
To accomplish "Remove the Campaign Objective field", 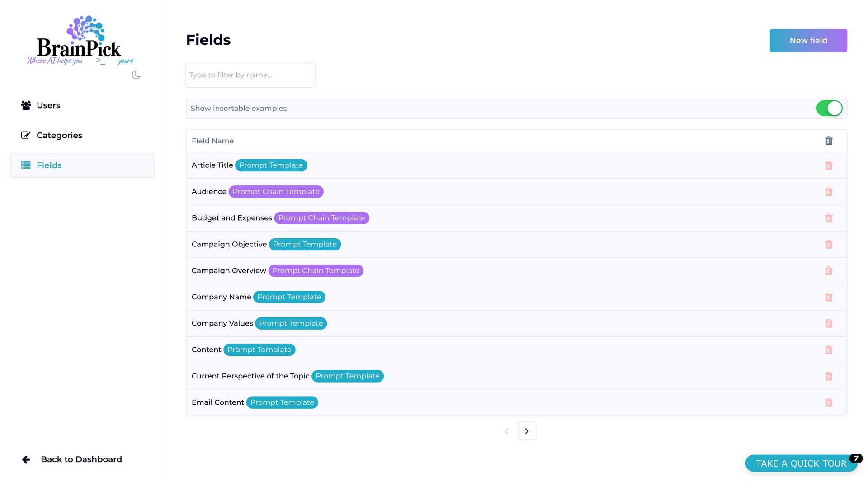I will pyautogui.click(x=828, y=245).
